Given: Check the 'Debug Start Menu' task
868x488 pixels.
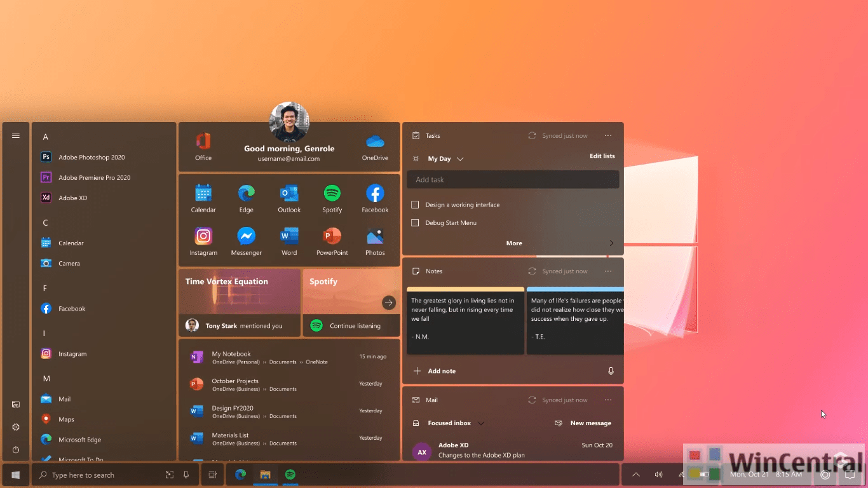Looking at the screenshot, I should pos(415,223).
